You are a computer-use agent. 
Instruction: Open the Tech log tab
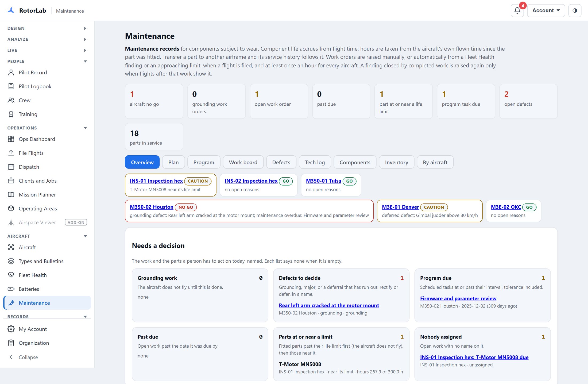point(315,162)
